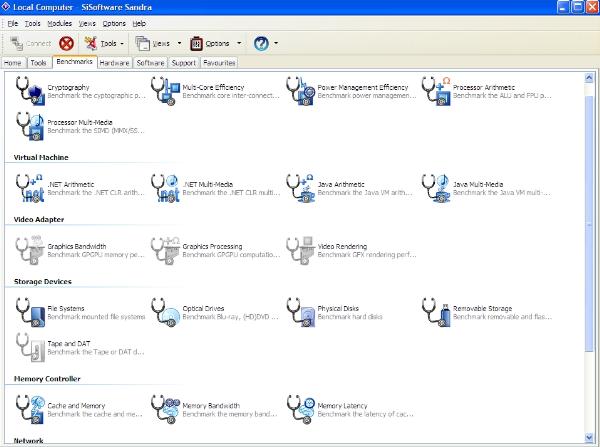Open the Help menu

[139, 24]
